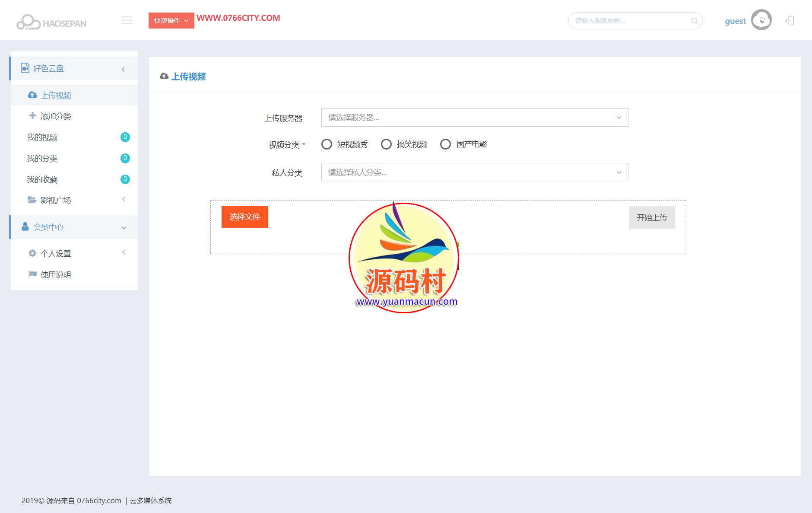
Task: Click the 添加分类 plus icon
Action: (32, 115)
